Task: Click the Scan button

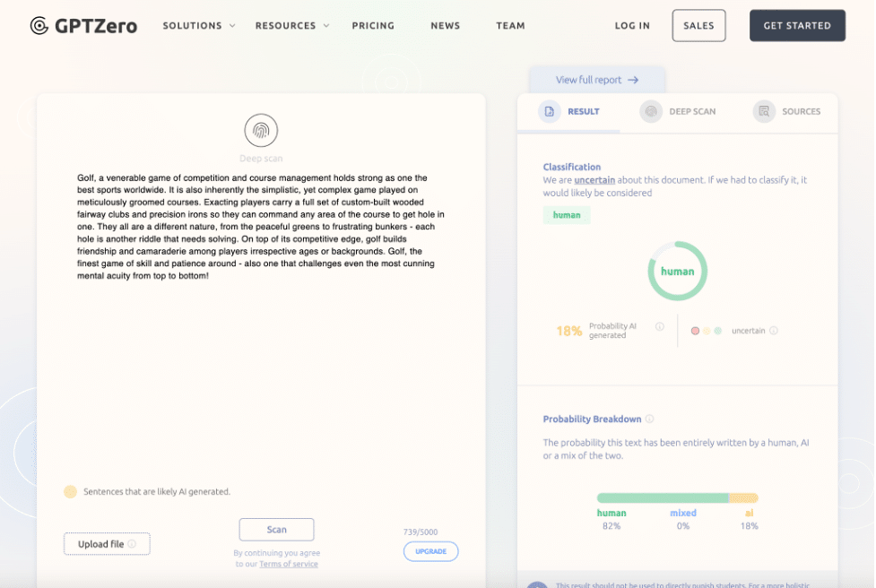Action: tap(276, 529)
